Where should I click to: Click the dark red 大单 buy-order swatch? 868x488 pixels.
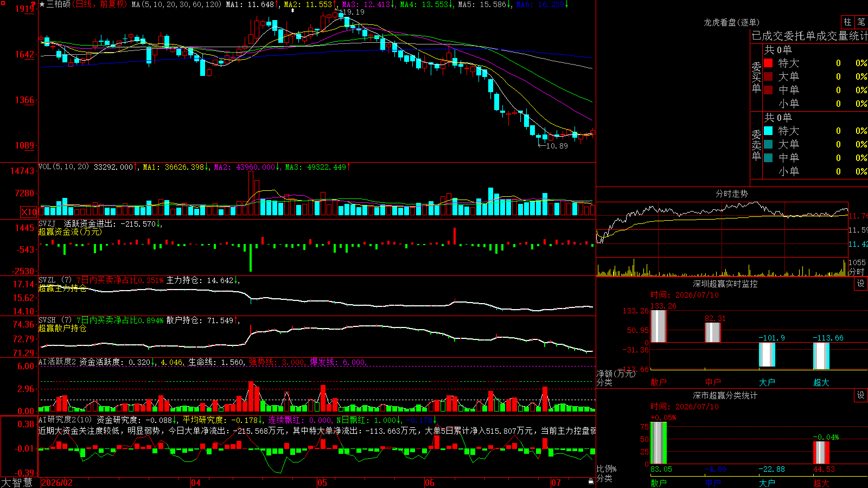pos(768,76)
